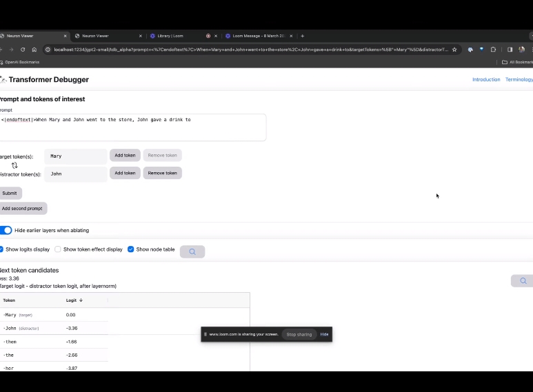The image size is (533, 392).
Task: Switch to the Loom Message tab
Action: [x=259, y=36]
